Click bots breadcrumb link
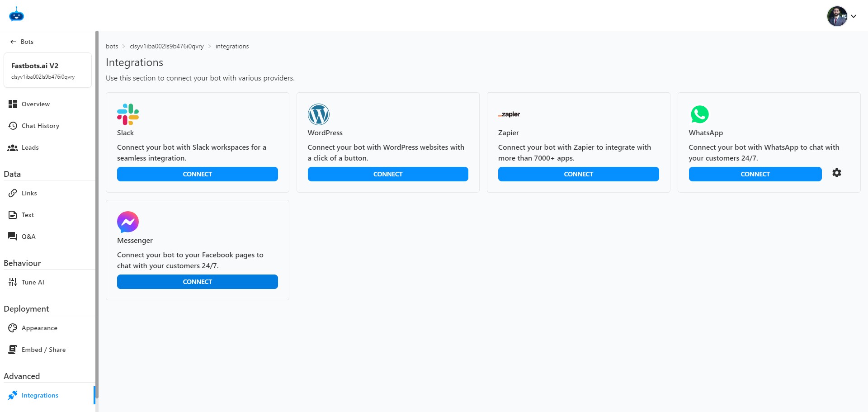 112,46
